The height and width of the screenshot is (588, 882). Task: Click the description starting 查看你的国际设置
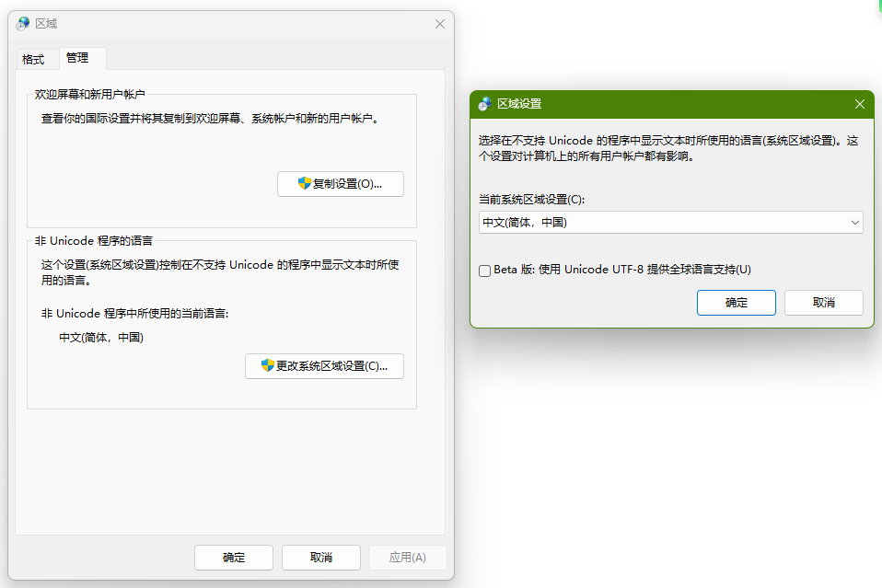210,119
